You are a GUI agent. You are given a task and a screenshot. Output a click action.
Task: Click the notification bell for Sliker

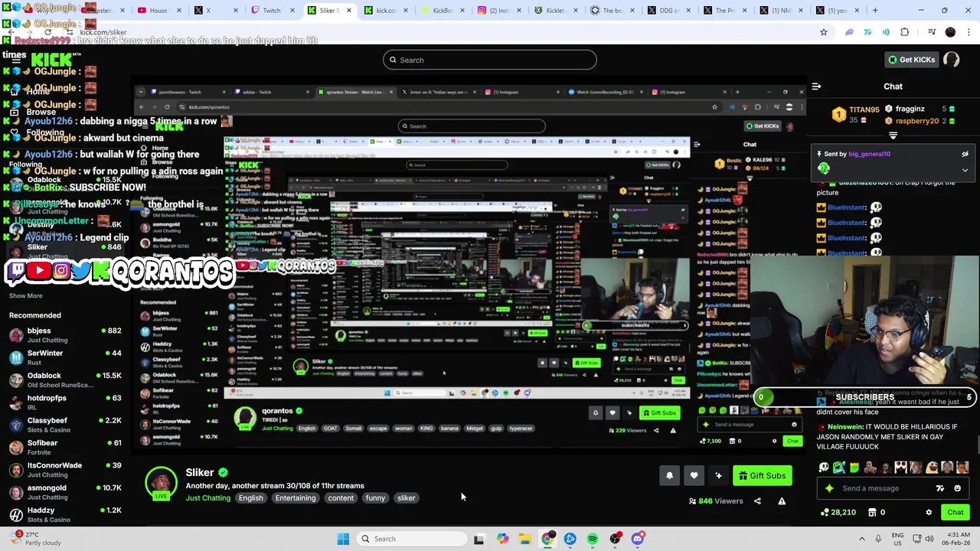point(669,476)
